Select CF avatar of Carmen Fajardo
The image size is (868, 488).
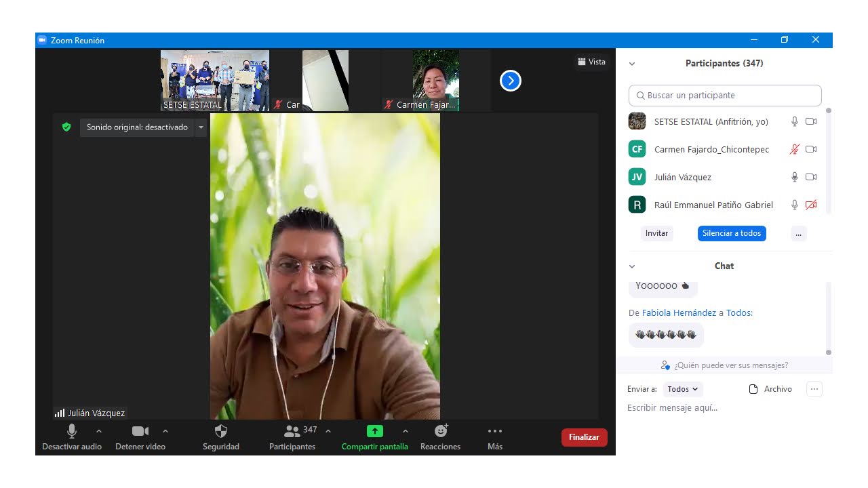click(x=637, y=149)
